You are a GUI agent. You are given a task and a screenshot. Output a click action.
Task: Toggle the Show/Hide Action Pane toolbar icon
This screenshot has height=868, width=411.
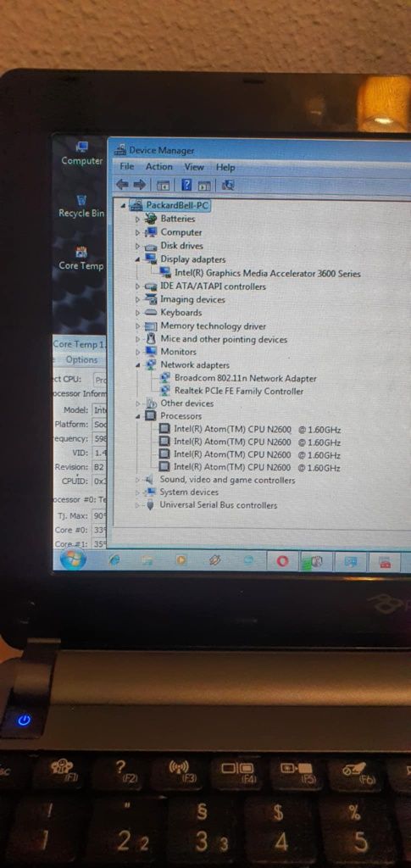[x=204, y=186]
